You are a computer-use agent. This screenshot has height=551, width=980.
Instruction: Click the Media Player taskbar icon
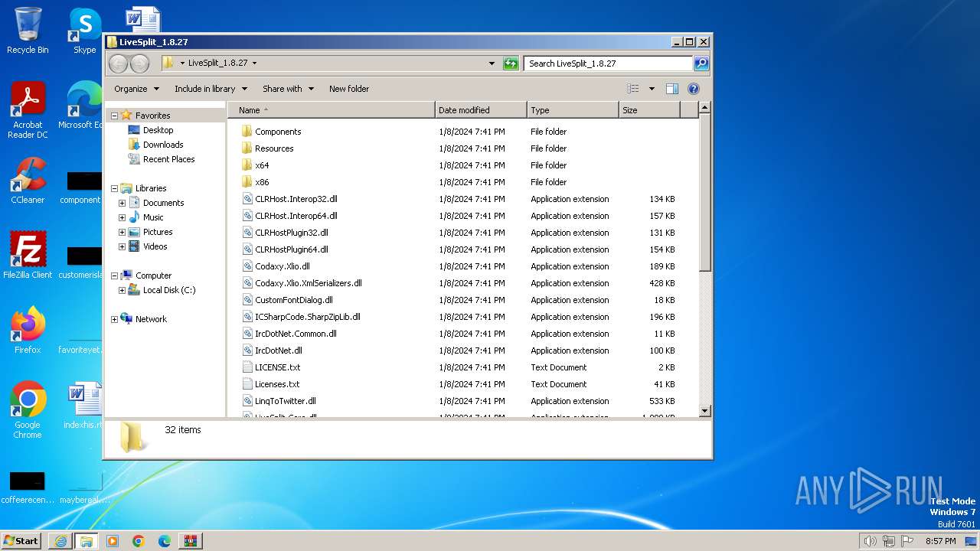coord(113,540)
